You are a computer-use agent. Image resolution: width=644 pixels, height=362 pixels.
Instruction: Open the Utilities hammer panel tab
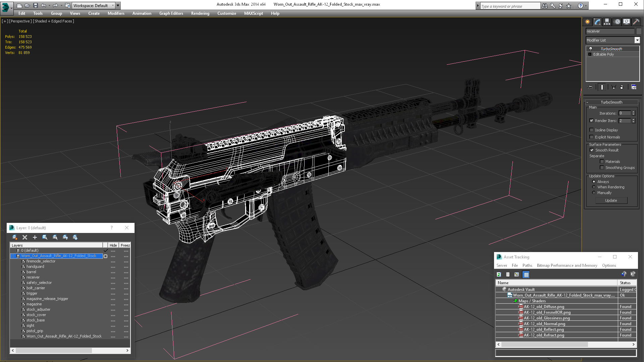(636, 22)
